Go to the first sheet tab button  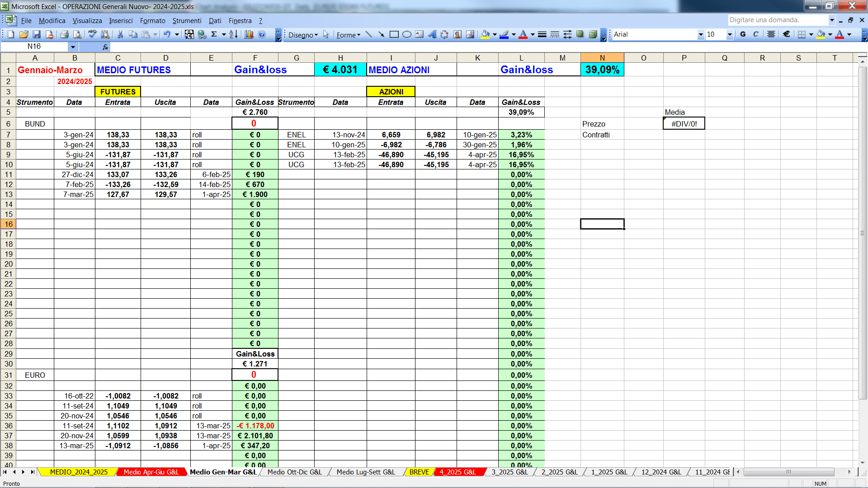pos(5,472)
